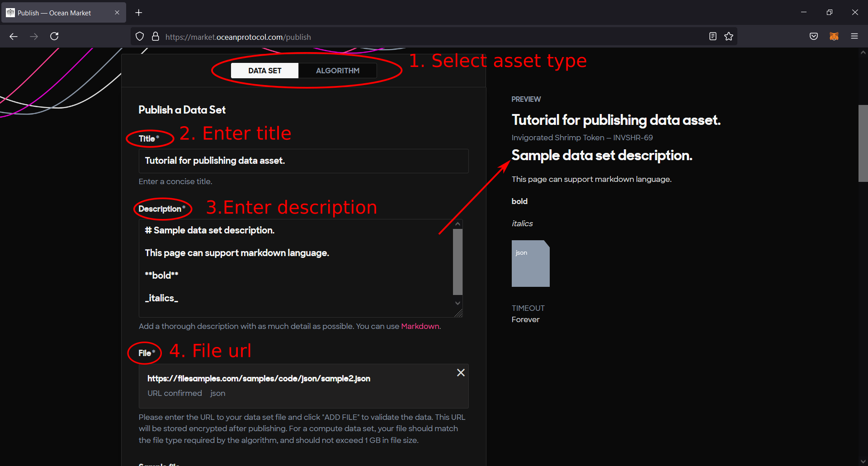
Task: Click the json file preview thumbnail
Action: 530,263
